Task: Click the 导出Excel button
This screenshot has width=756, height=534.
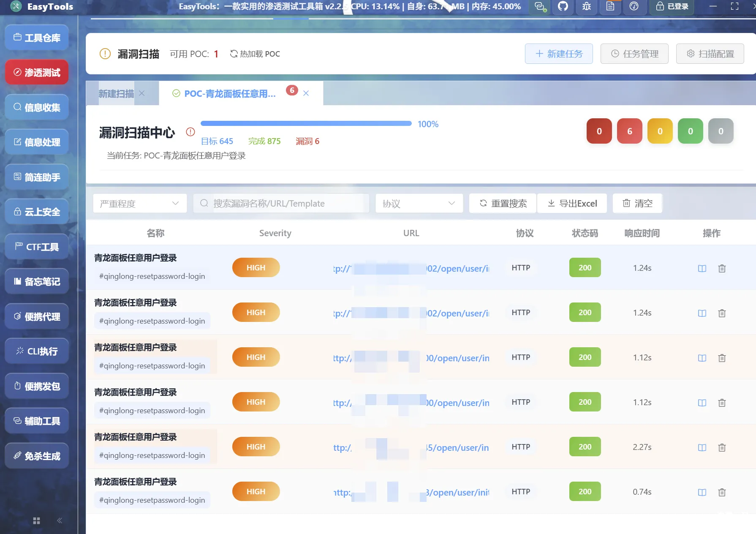Action: [572, 203]
